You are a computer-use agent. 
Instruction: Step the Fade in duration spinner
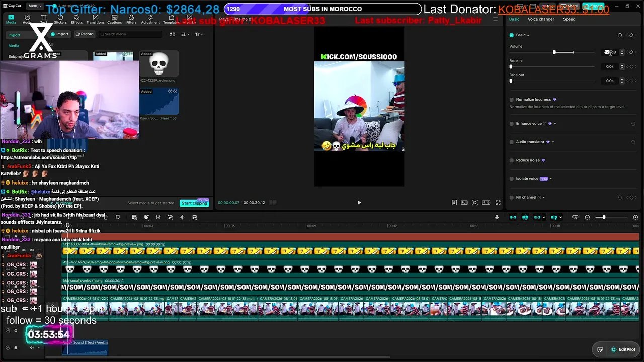(x=622, y=67)
